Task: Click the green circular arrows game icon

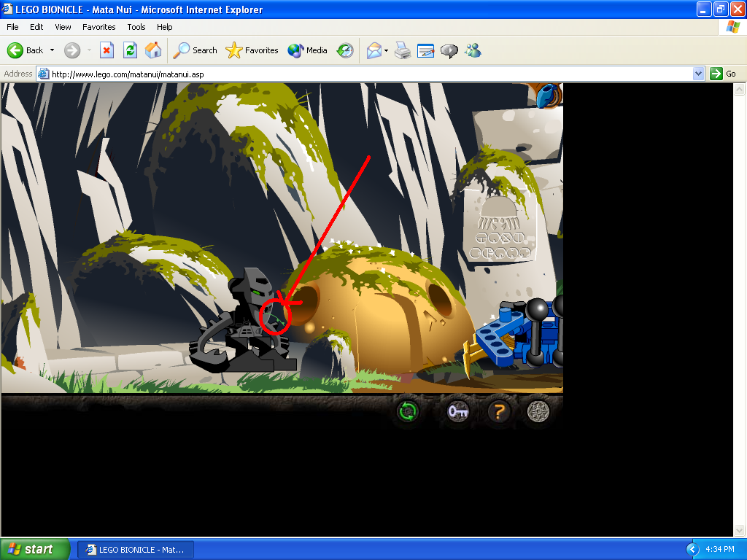Action: coord(408,411)
